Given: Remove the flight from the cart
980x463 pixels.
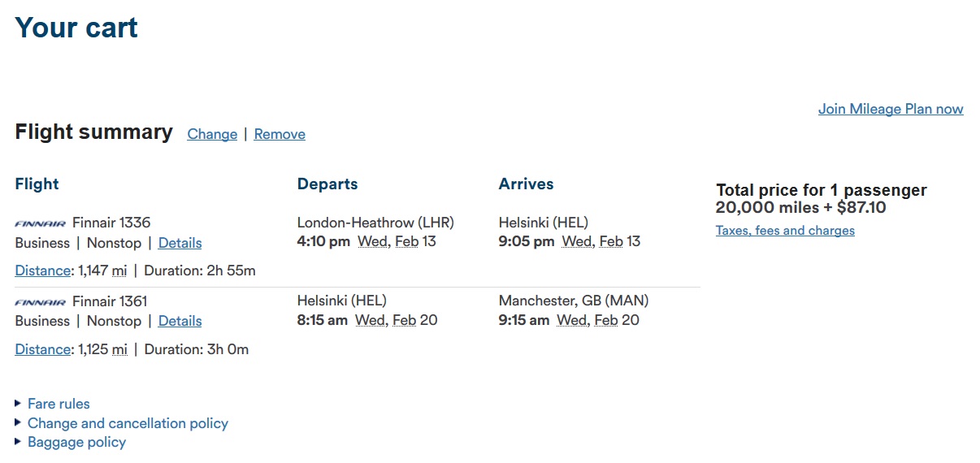Looking at the screenshot, I should coord(280,134).
